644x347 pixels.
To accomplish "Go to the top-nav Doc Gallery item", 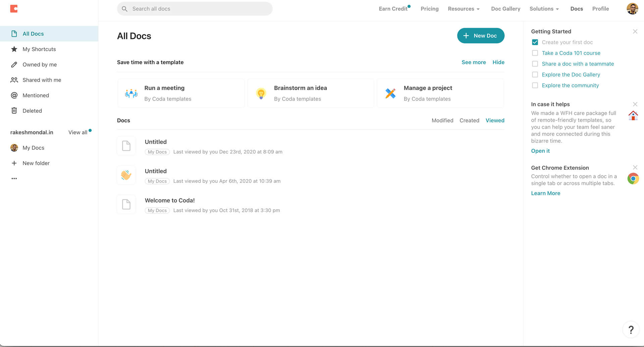I will tap(505, 9).
